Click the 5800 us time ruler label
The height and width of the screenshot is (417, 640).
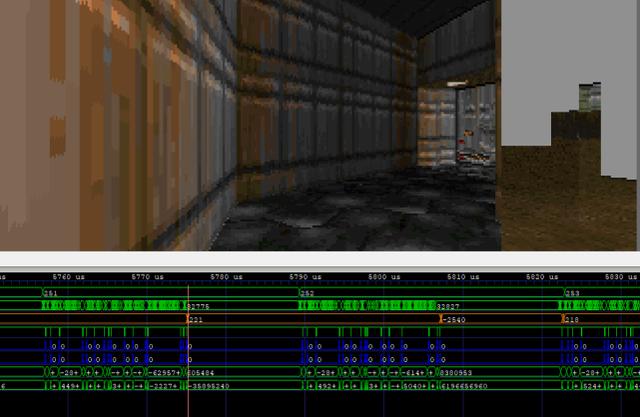click(x=384, y=277)
